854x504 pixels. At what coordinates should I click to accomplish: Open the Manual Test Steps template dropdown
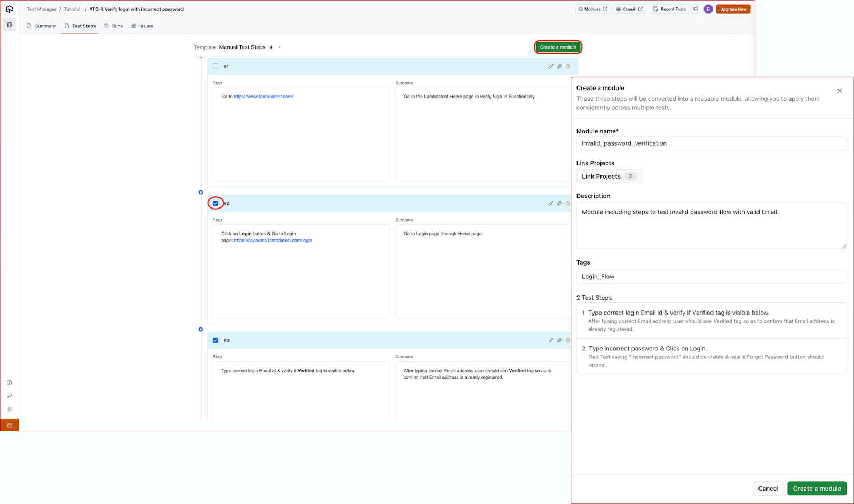[279, 47]
